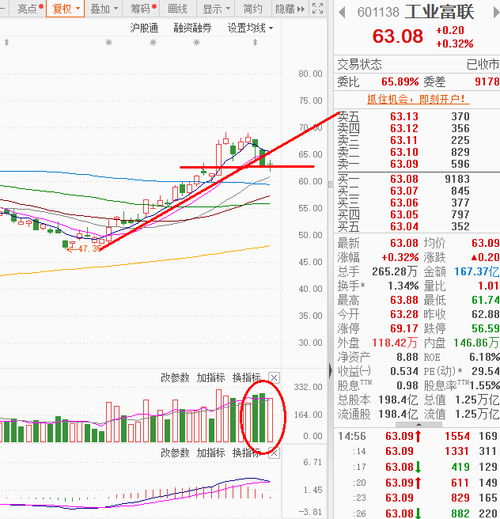
Task: Click the hide arrows 隐藏 button
Action: coord(290,9)
